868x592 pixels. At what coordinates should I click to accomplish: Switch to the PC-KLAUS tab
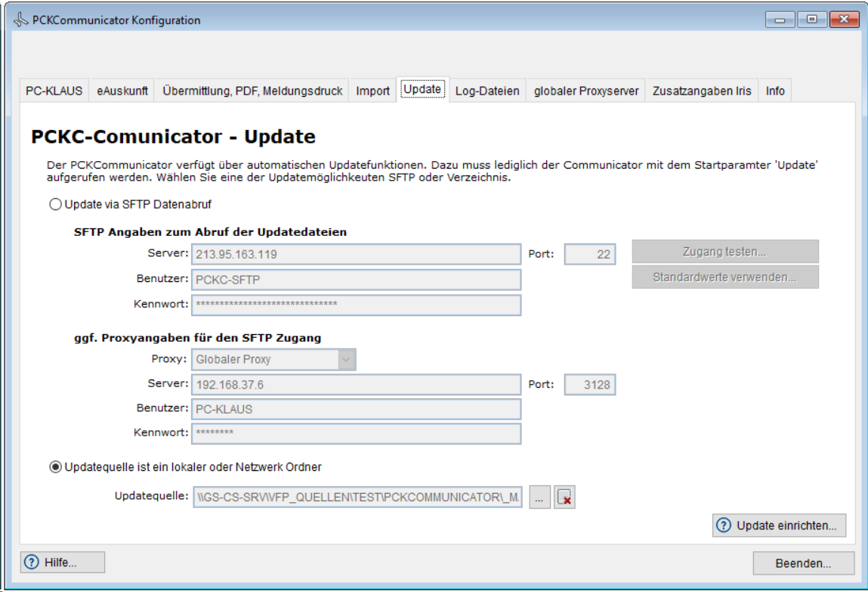tap(54, 91)
